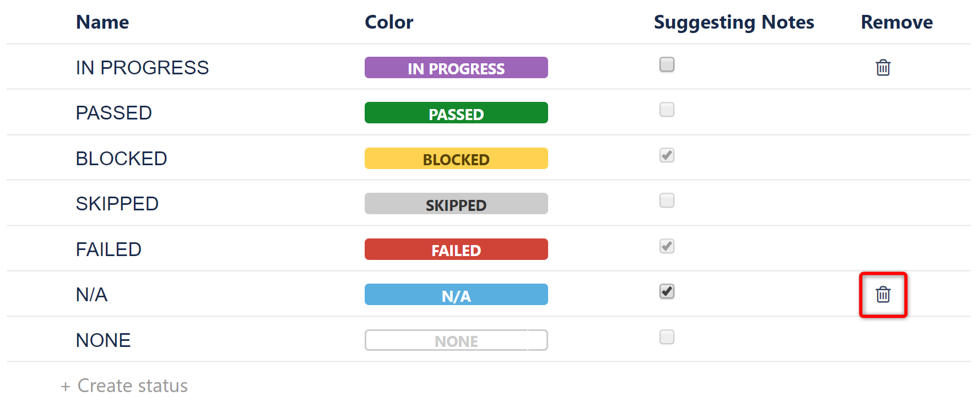Open the purple IN PROGRESS color badge

click(x=456, y=67)
